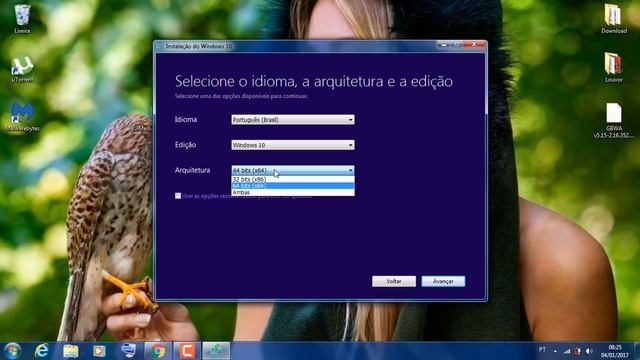Image resolution: width=640 pixels, height=360 pixels.
Task: Open the taskbar network computer icon
Action: 129,351
